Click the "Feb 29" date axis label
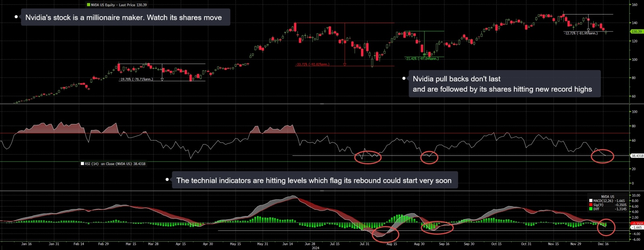Image resolution: width=644 pixels, height=250 pixels. click(x=103, y=244)
